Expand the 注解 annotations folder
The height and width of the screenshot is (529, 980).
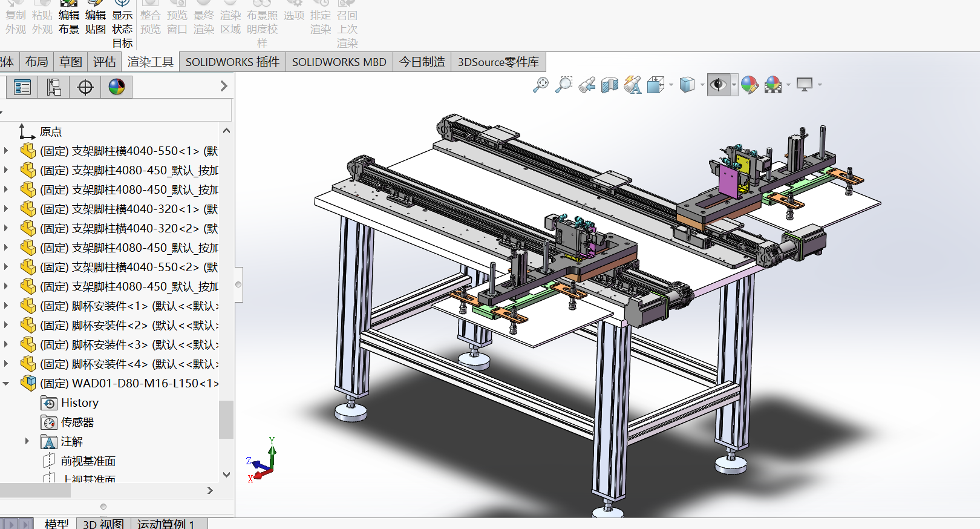tap(27, 441)
